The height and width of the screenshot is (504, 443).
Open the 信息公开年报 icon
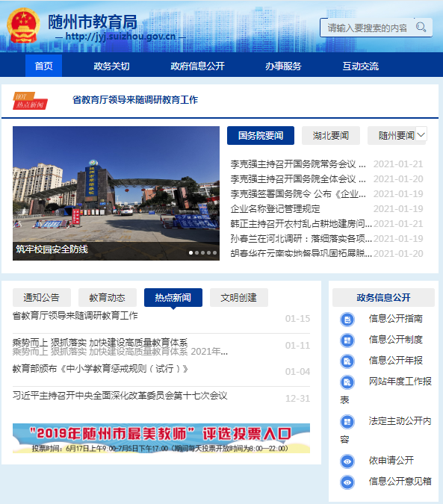[347, 361]
